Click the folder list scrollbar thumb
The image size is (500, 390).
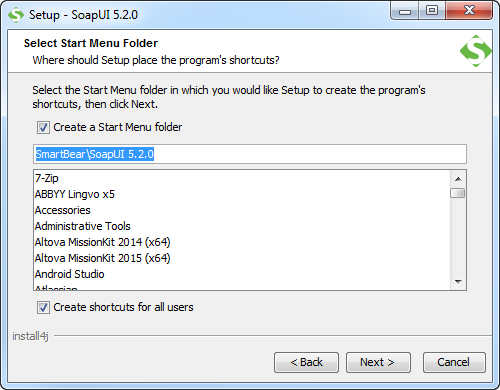457,193
